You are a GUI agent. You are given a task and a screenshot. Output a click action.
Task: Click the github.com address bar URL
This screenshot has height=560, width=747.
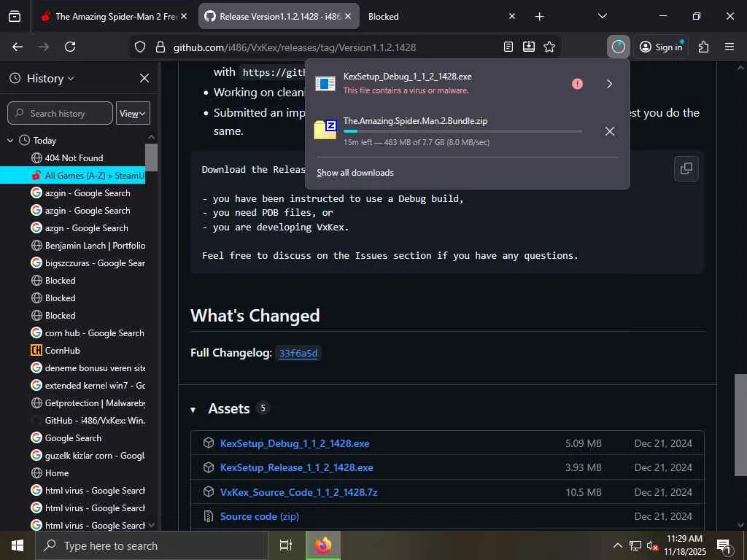pyautogui.click(x=295, y=47)
